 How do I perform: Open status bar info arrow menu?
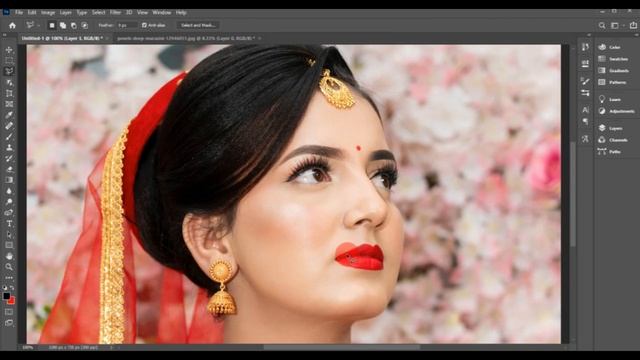[111, 348]
